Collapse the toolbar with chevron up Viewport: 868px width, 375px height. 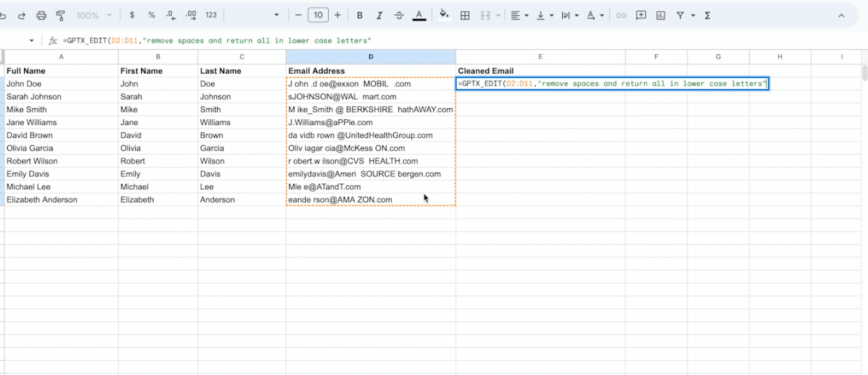[841, 16]
